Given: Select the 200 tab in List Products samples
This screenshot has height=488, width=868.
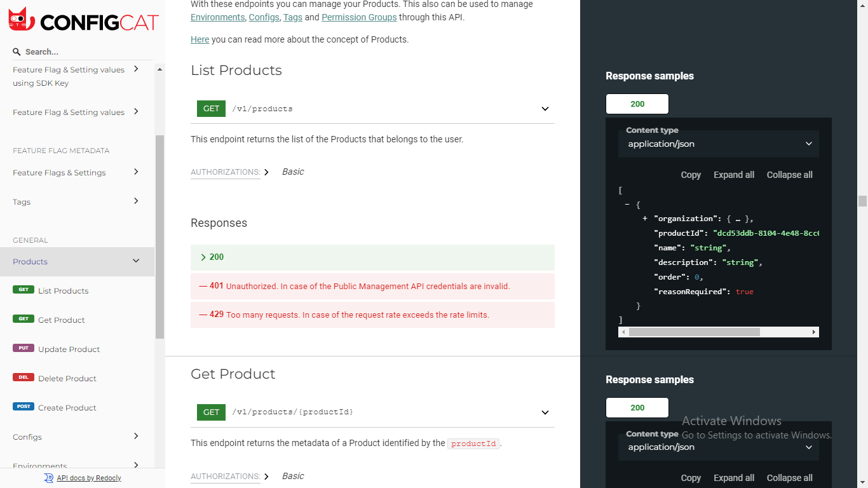Looking at the screenshot, I should coord(637,104).
